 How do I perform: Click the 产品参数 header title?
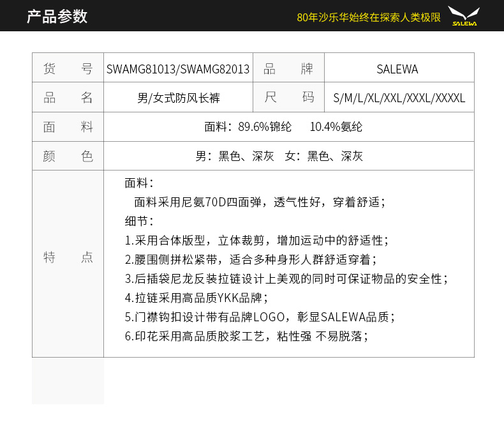(x=57, y=16)
